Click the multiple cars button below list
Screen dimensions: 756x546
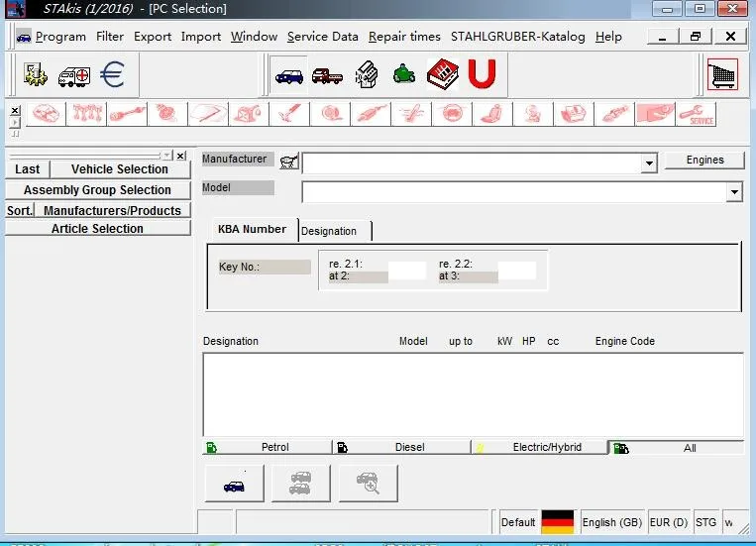click(x=301, y=484)
